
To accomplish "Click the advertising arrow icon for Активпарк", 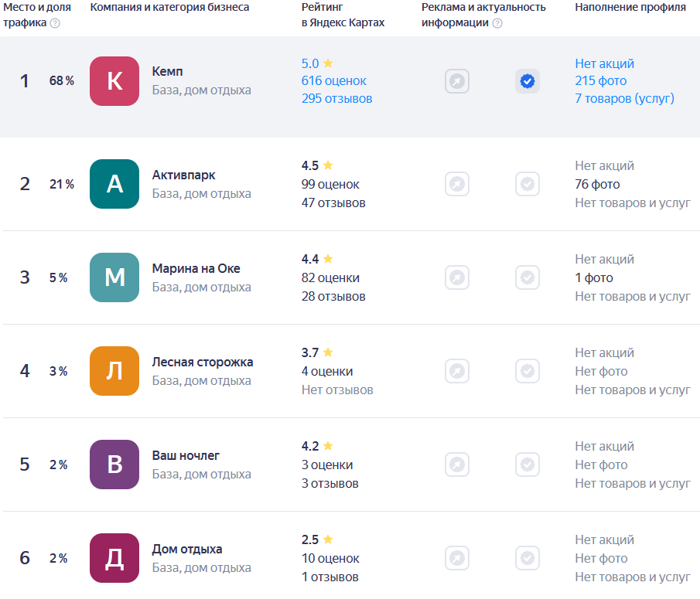I will pos(456,184).
